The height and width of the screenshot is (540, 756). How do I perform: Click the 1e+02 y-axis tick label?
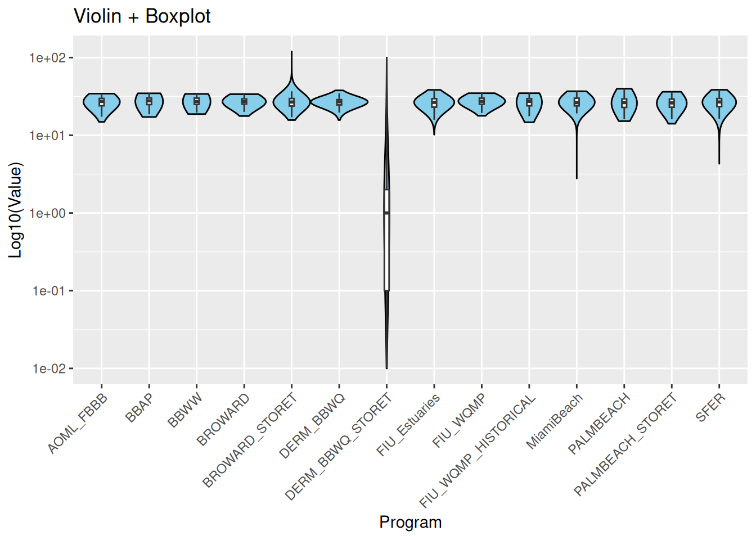pos(48,58)
